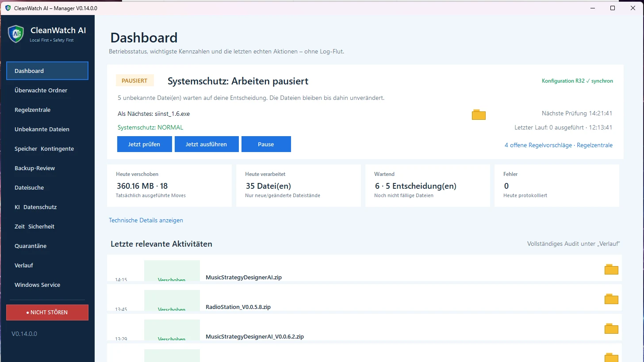Screen dimensions: 644x362
Task: Click Konfiguration R32 synchron status
Action: click(x=577, y=81)
